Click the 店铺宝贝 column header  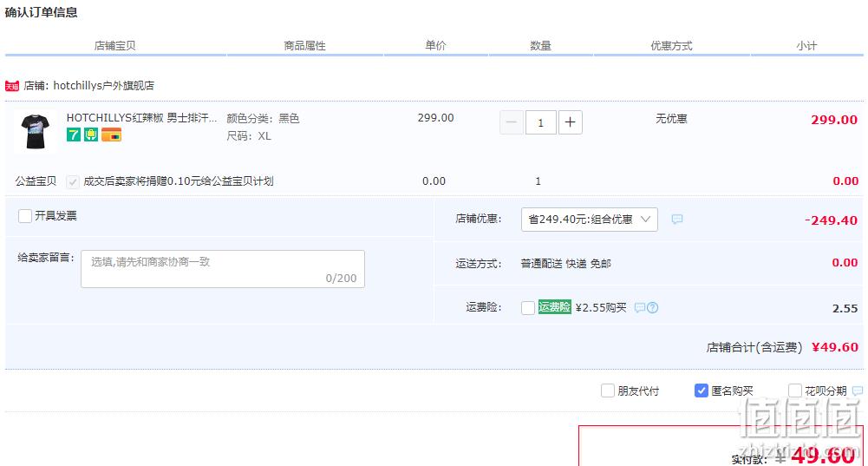[115, 45]
